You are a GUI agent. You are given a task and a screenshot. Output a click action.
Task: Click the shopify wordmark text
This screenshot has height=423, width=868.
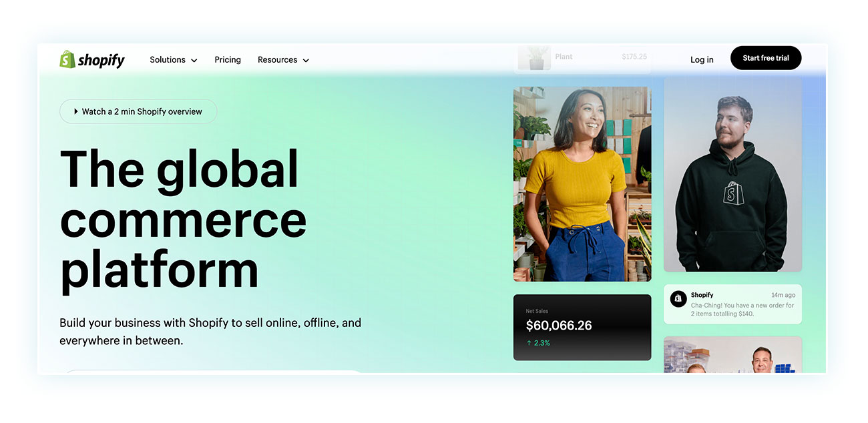coord(101,60)
